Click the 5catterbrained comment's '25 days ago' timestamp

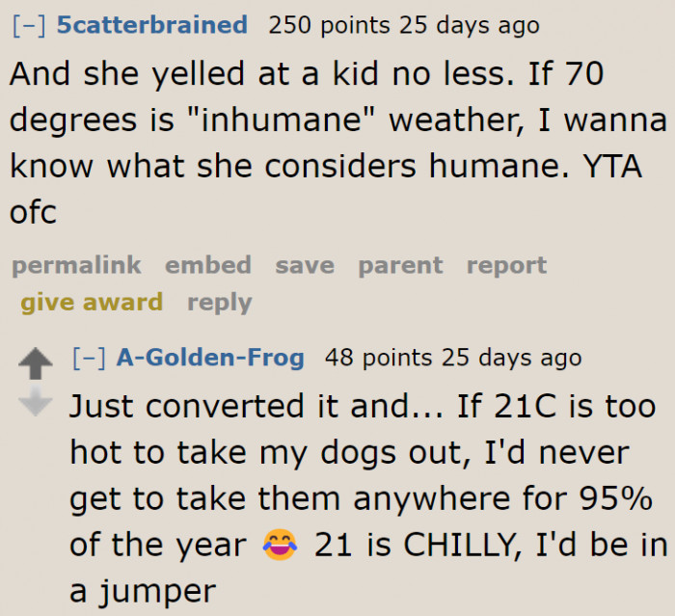(x=470, y=25)
